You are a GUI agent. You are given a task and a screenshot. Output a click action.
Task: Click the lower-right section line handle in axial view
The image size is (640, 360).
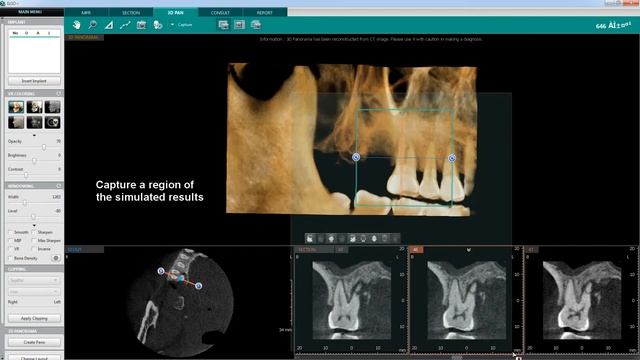(x=198, y=286)
